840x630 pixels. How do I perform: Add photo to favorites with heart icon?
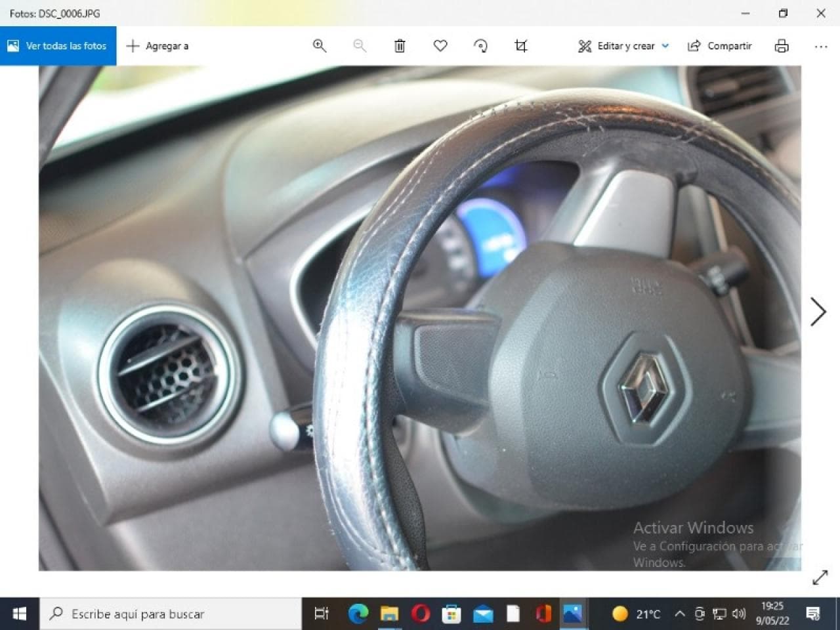tap(440, 46)
